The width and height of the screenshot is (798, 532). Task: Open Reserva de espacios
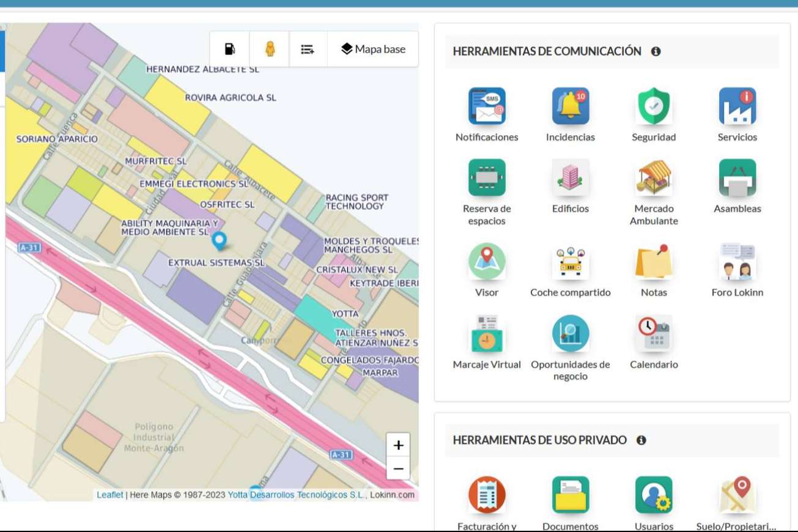tap(487, 178)
